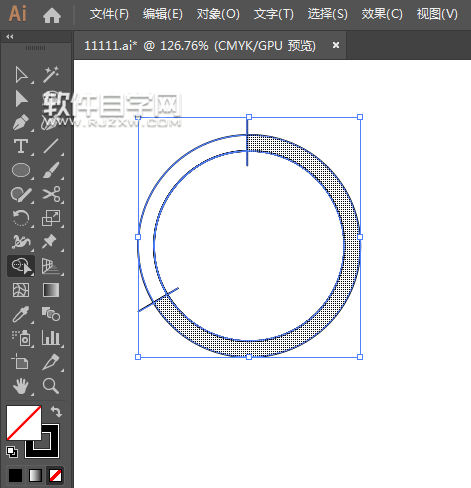471x488 pixels.
Task: Go to Home screen icon
Action: click(52, 15)
